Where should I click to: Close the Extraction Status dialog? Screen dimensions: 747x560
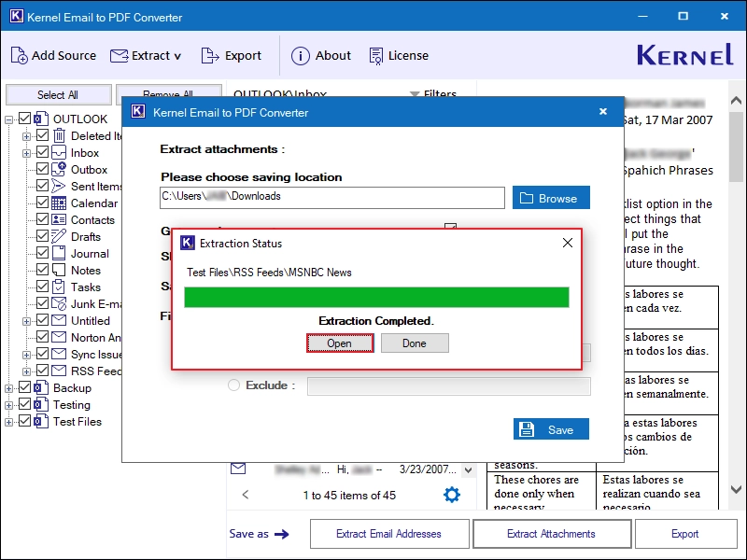pos(568,243)
